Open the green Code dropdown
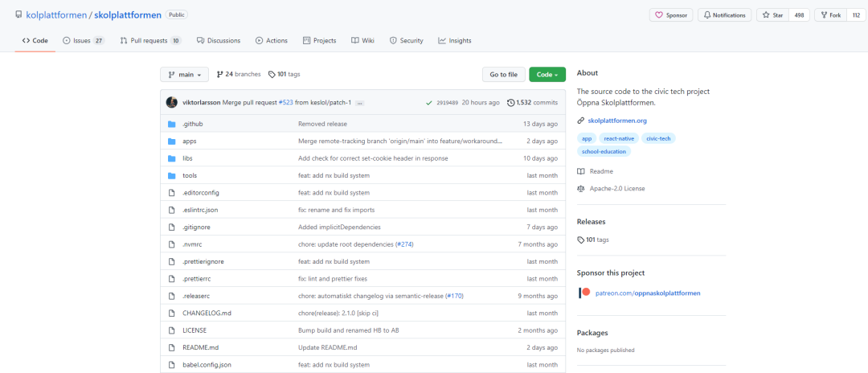The image size is (868, 373). tap(547, 74)
